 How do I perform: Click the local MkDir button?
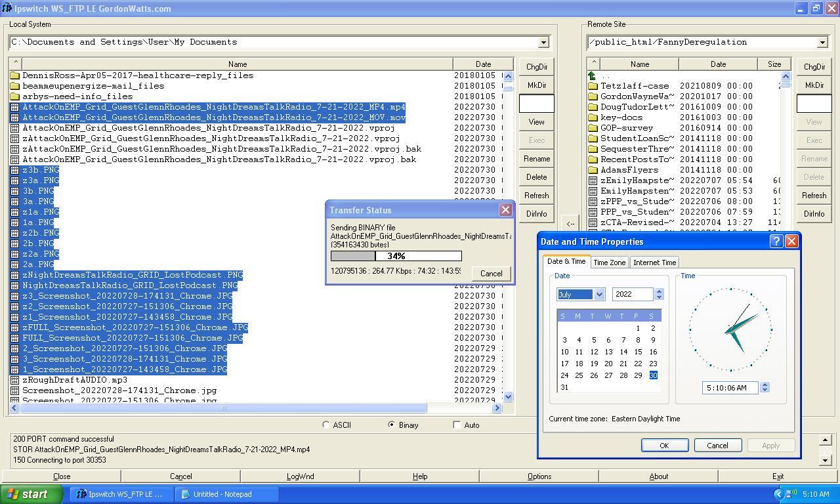pos(536,85)
